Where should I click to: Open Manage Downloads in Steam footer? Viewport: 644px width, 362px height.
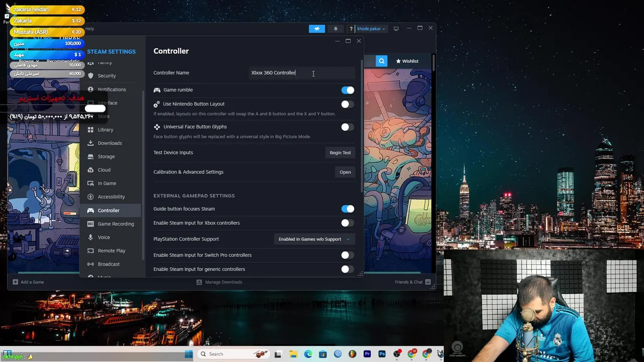tap(219, 282)
